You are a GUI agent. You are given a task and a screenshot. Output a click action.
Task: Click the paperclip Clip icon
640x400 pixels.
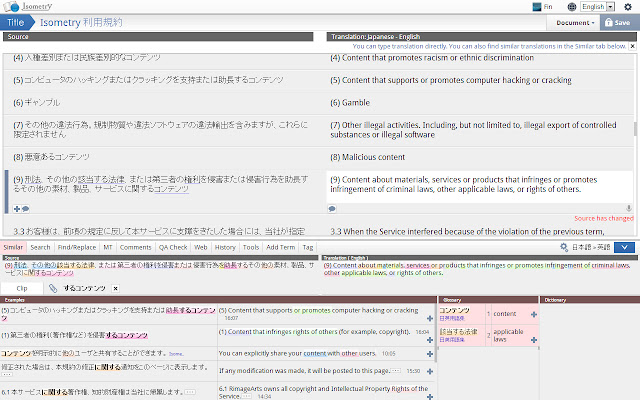[x=53, y=288]
